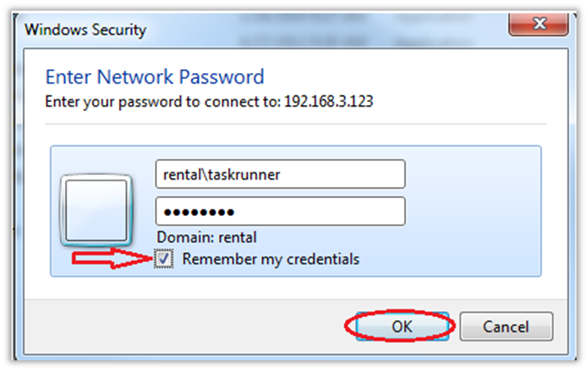This screenshot has height=371, width=588.
Task: Click the "Domain: rental" label
Action: point(205,237)
